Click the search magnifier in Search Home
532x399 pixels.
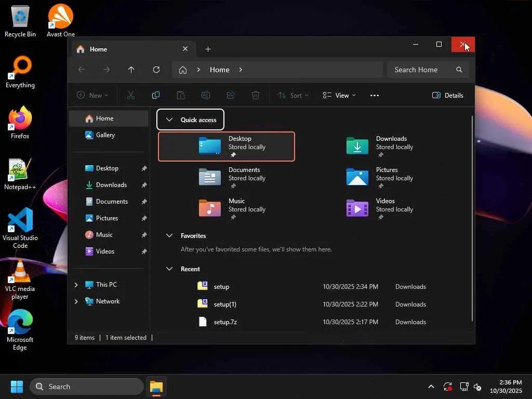pos(459,70)
